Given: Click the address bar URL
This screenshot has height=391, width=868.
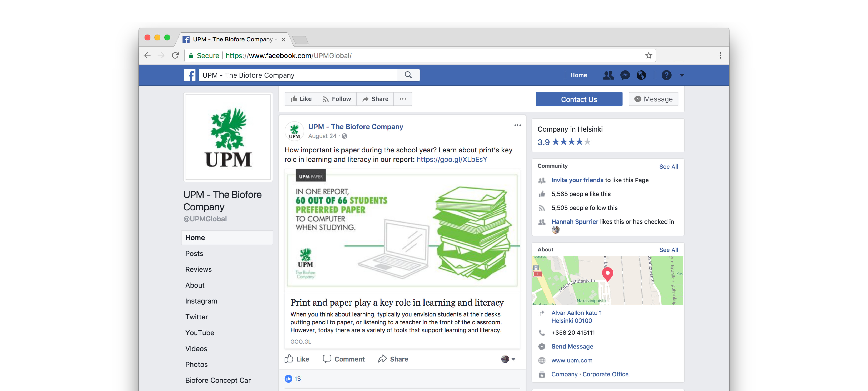Looking at the screenshot, I should (x=289, y=56).
